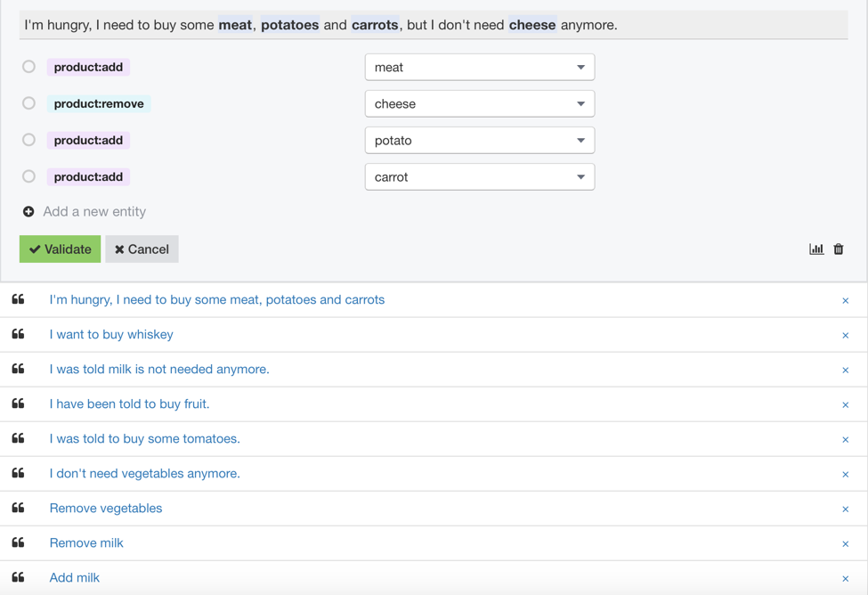Viewport: 868px width, 595px height.
Task: Open 'I don't need vegetables anymore.' utterance
Action: pyautogui.click(x=144, y=474)
